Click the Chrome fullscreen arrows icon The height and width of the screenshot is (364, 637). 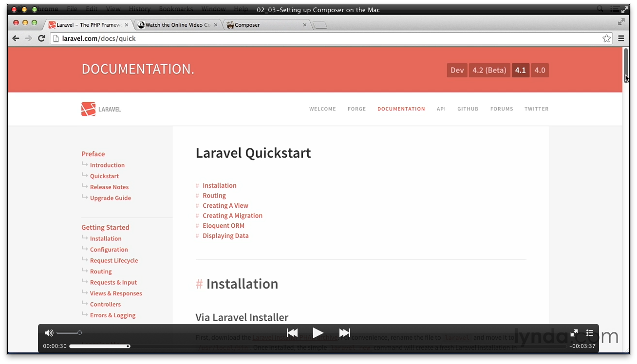point(621,22)
